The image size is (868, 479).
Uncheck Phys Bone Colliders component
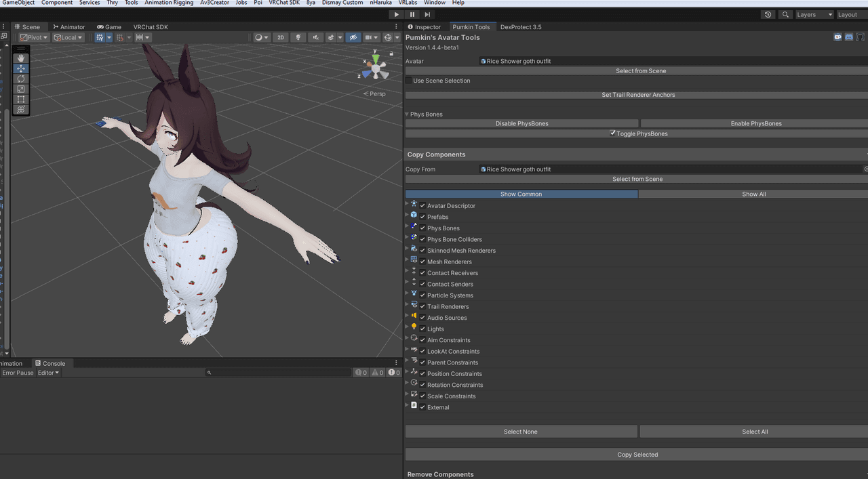(x=422, y=239)
